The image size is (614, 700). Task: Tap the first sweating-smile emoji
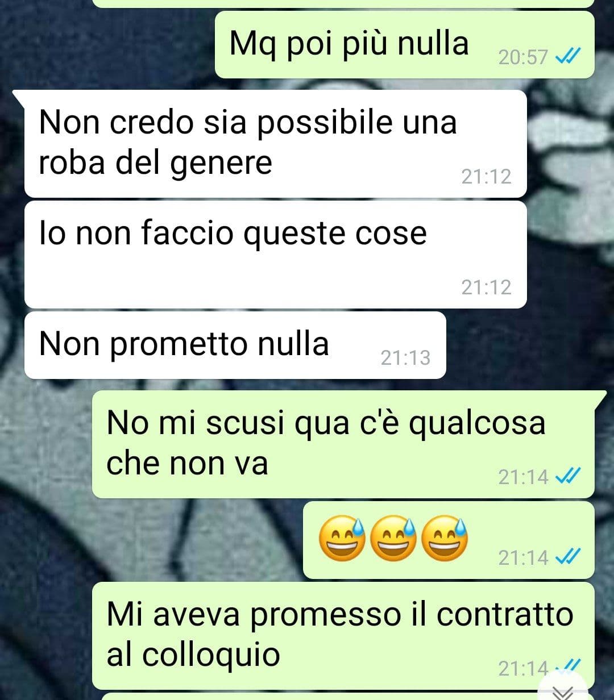(342, 539)
